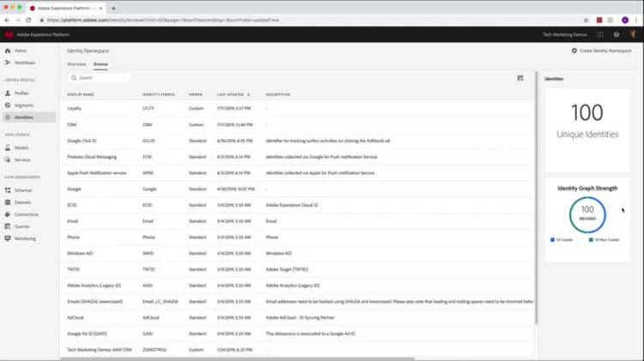
Task: Open a new browser tab with plus
Action: (113, 9)
